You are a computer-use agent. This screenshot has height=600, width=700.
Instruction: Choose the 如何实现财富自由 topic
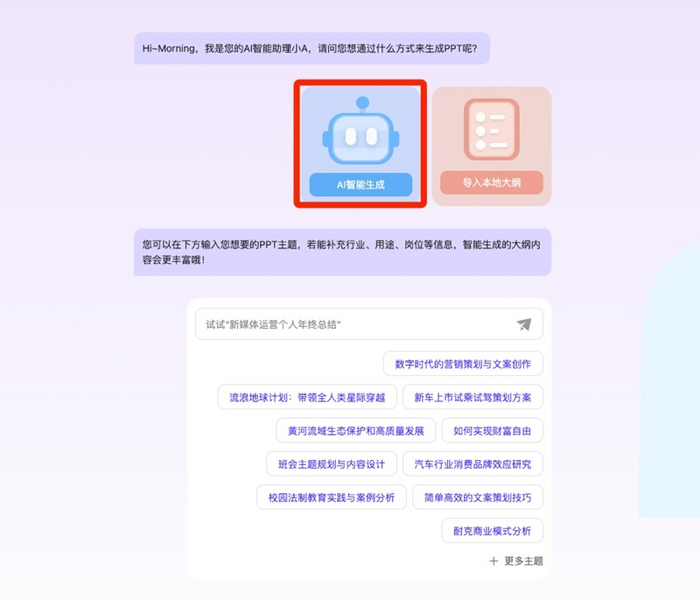point(492,431)
